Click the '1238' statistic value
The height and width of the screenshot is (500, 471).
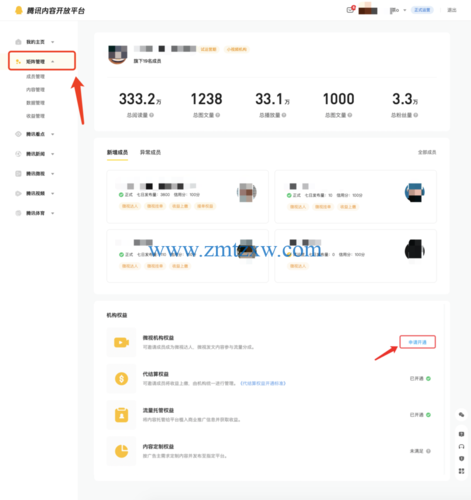coord(206,99)
